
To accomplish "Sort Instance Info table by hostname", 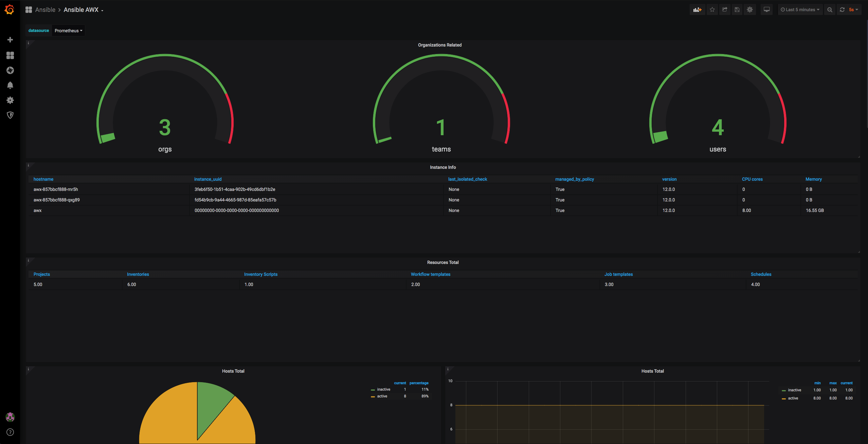I will tap(43, 179).
